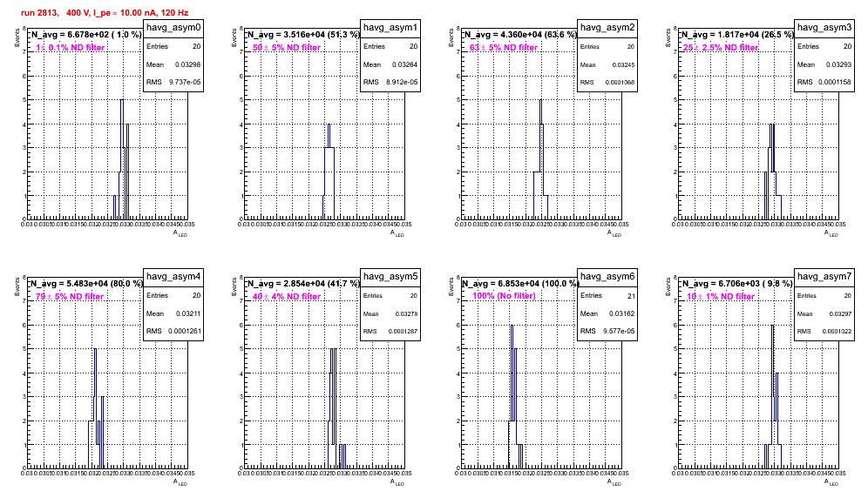The width and height of the screenshot is (868, 498).
Task: Select the N_avg = 3.516e+04 label
Action: point(302,34)
